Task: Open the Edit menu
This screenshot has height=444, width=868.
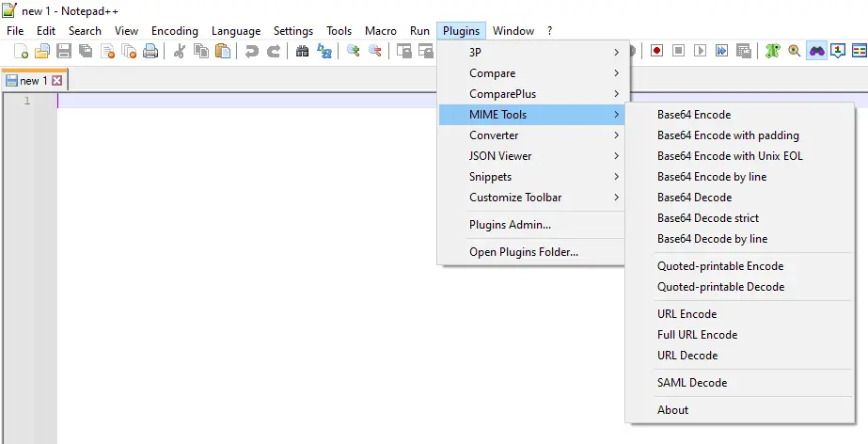Action: [x=46, y=31]
